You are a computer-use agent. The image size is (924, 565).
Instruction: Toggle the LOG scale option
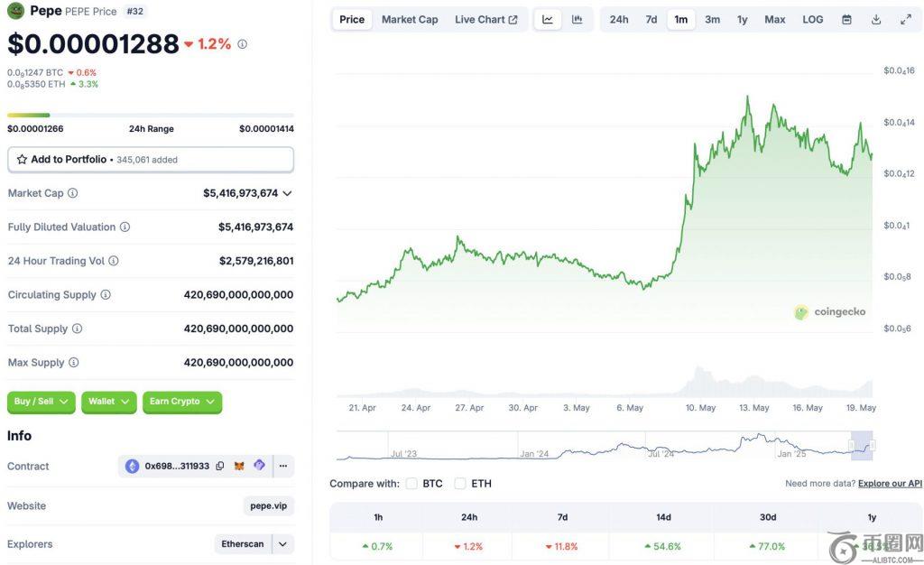point(813,20)
